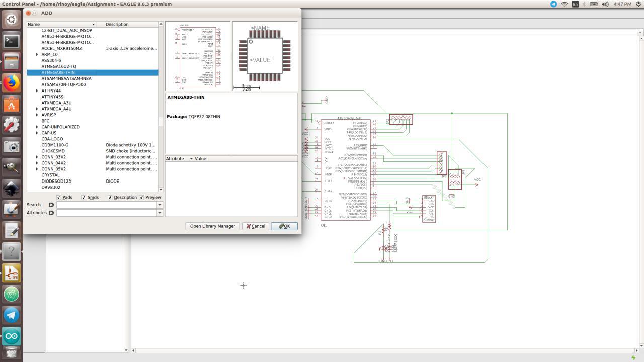644x362 pixels.
Task: Launch Screenshot camera app in dock
Action: coord(11,146)
